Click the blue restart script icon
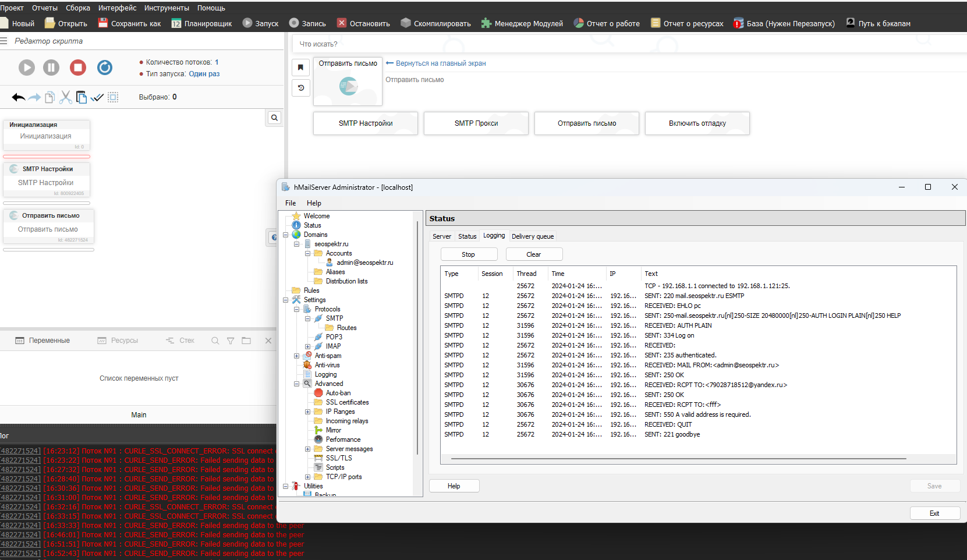Screen dimensions: 967x560 [x=105, y=68]
